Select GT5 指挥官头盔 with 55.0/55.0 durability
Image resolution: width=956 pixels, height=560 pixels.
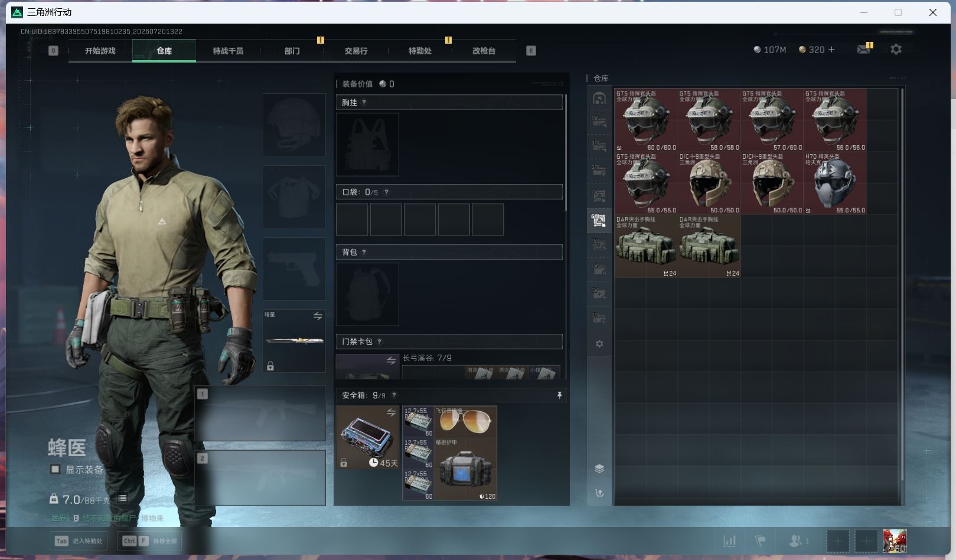point(646,183)
